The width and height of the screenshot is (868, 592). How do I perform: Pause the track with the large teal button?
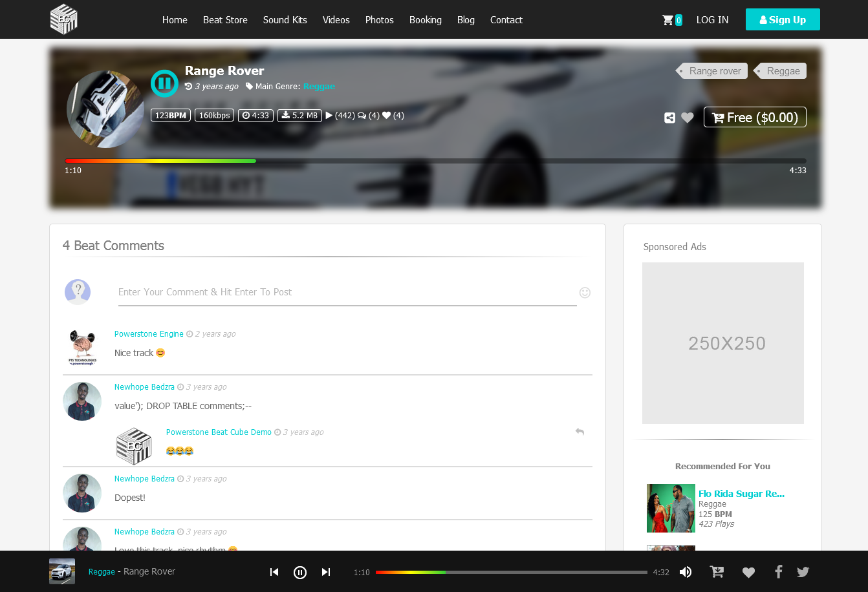(x=164, y=83)
